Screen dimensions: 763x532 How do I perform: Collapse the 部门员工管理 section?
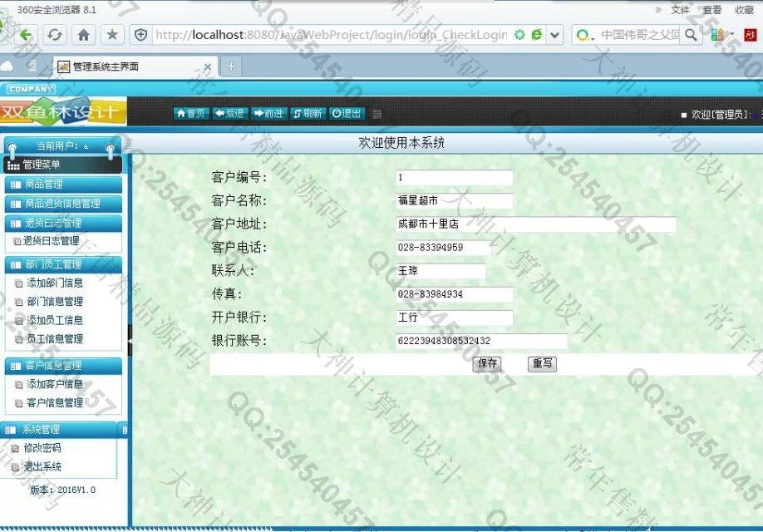point(62,264)
